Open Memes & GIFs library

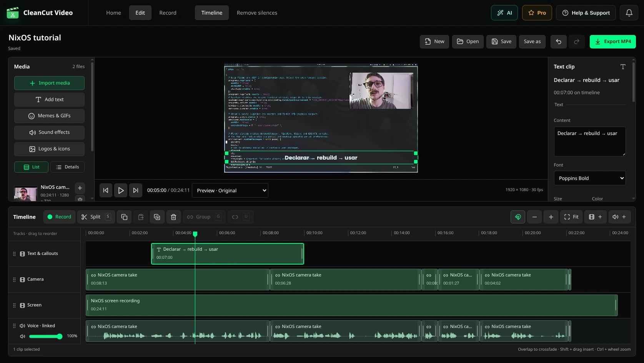(x=49, y=116)
